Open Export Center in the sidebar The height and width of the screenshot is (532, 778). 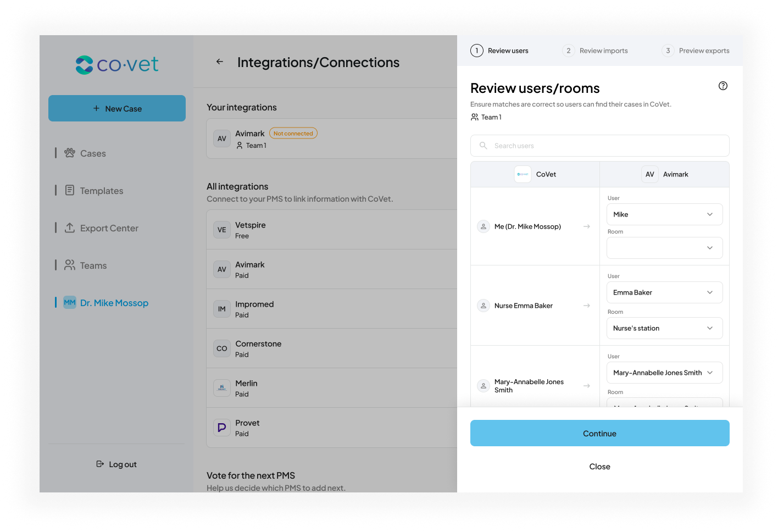tap(109, 228)
